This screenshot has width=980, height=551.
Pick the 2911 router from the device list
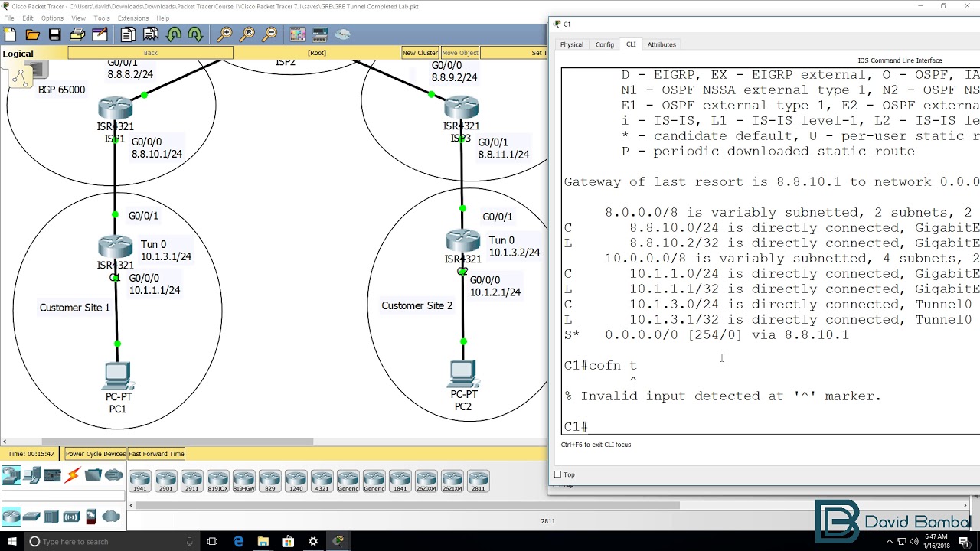point(191,481)
